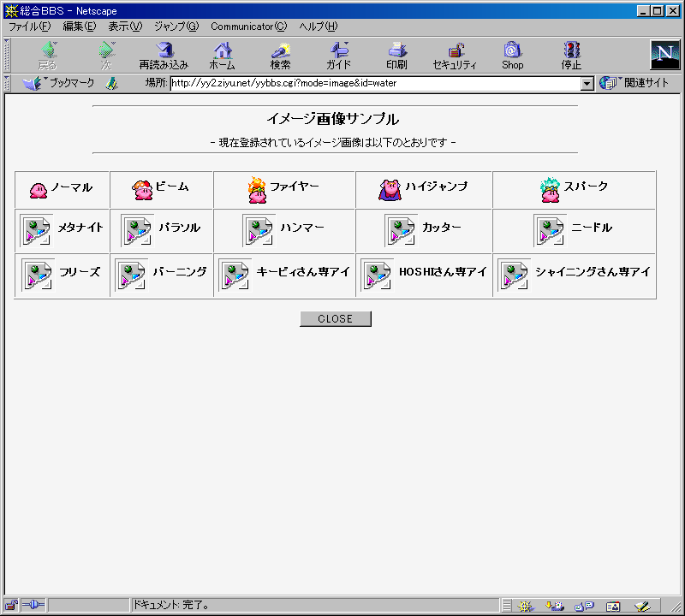
Task: Click the URL address field
Action: 375,83
